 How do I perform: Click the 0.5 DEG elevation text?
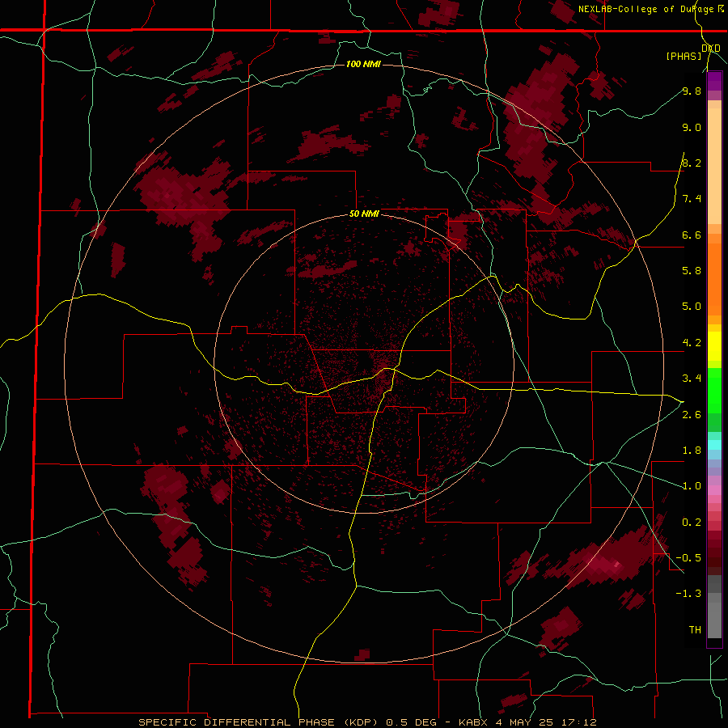[x=412, y=722]
